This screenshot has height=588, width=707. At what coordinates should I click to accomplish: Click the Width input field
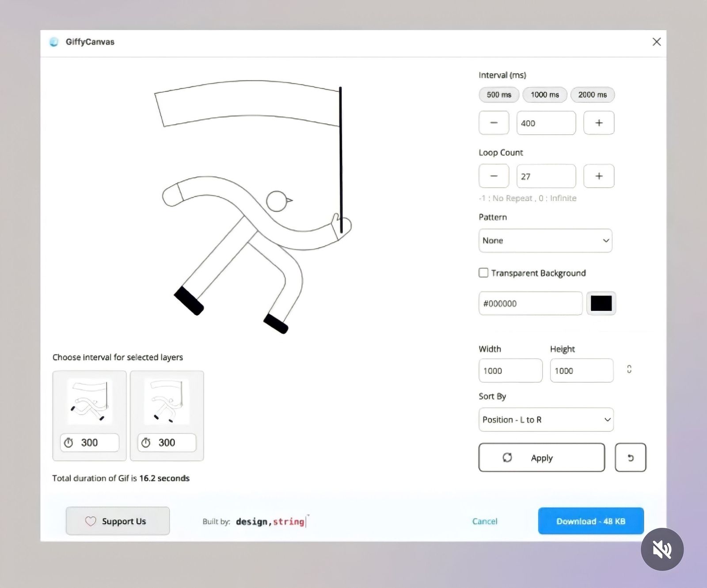coord(510,370)
